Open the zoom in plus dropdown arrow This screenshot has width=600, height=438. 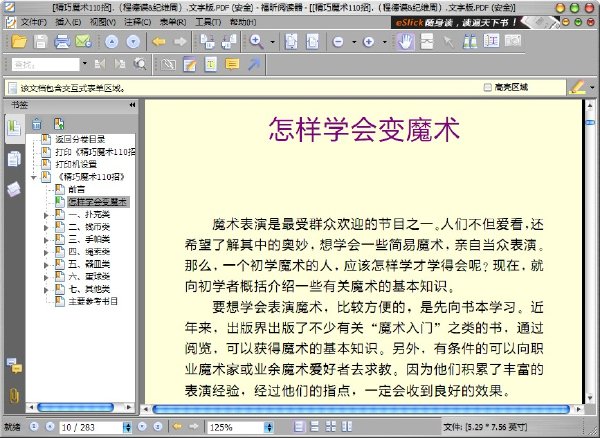(x=384, y=42)
